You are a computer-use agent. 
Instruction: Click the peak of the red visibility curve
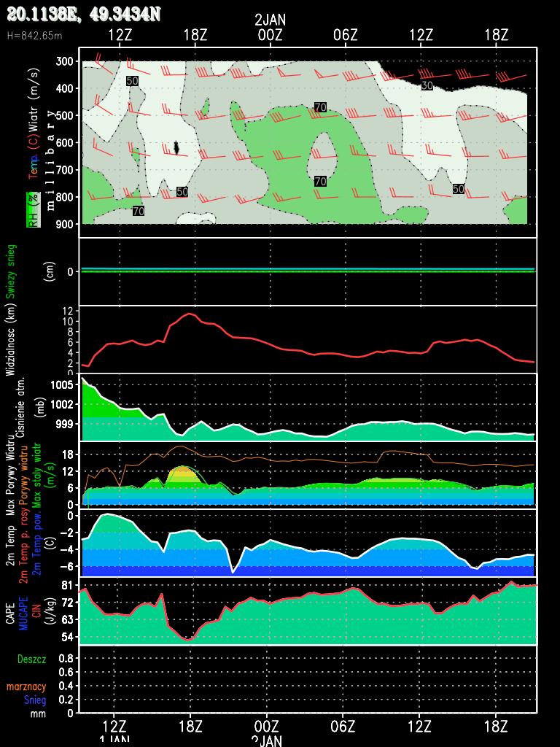[x=190, y=314]
